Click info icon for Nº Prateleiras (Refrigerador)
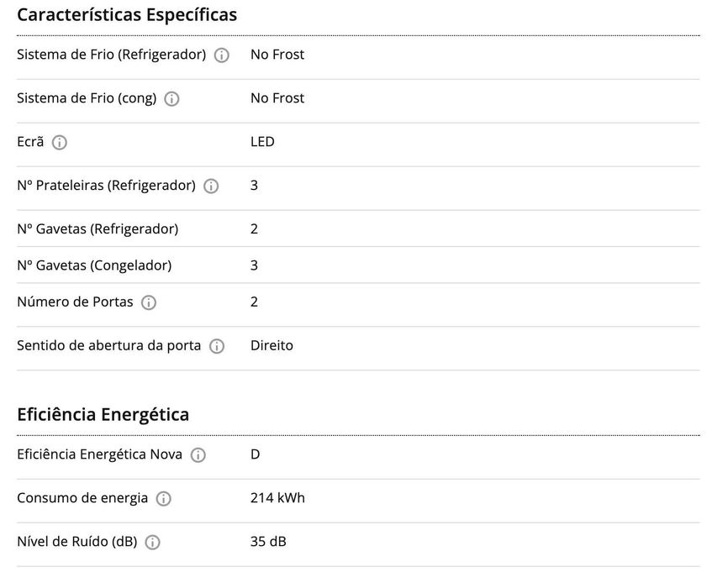The width and height of the screenshot is (712, 588). click(x=211, y=186)
